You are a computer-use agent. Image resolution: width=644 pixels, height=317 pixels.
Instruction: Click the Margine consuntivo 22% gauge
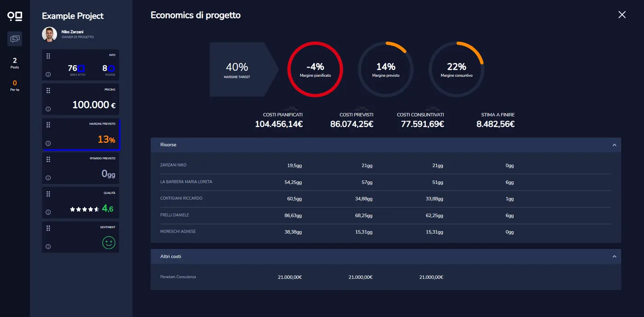click(456, 69)
